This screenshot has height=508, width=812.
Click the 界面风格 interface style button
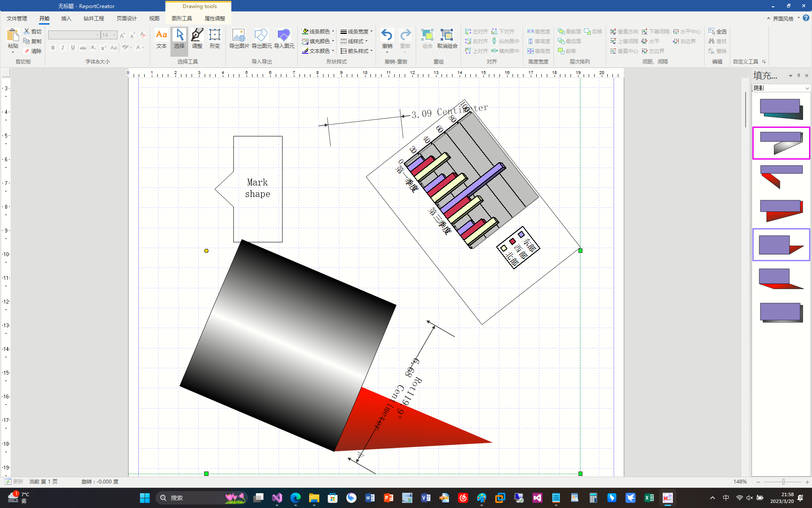(x=782, y=18)
